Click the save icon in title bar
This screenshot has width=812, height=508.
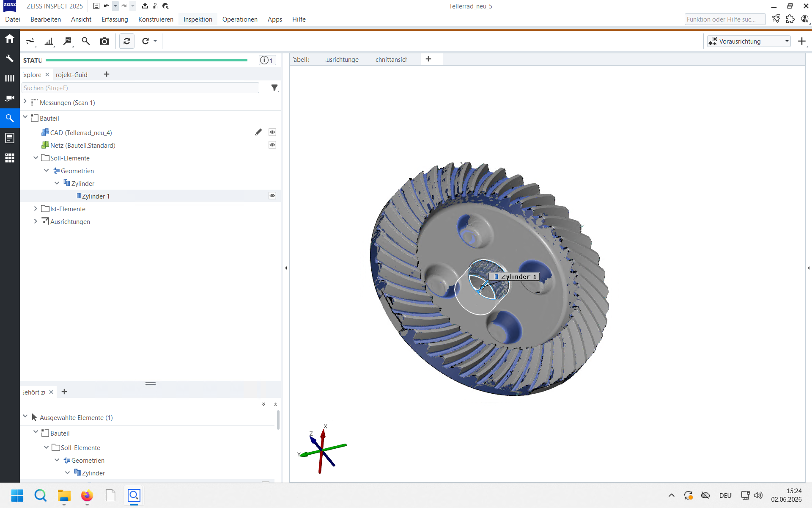[x=96, y=6]
